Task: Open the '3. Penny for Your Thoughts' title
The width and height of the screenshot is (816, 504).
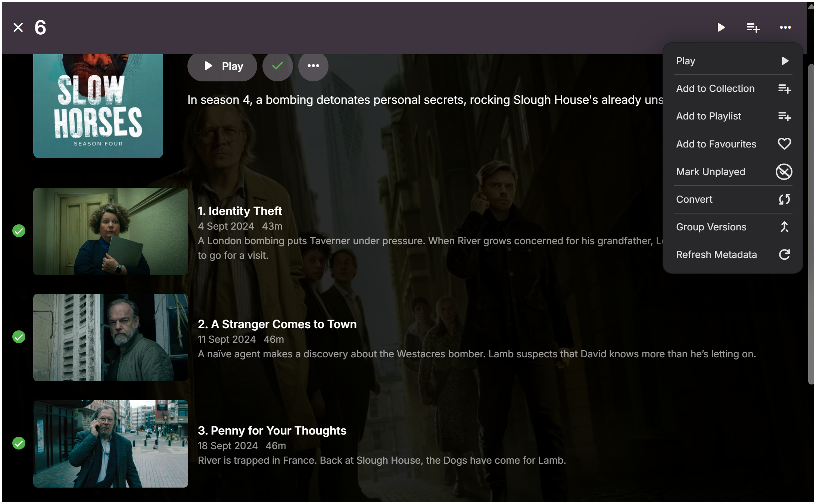Action: coord(272,430)
